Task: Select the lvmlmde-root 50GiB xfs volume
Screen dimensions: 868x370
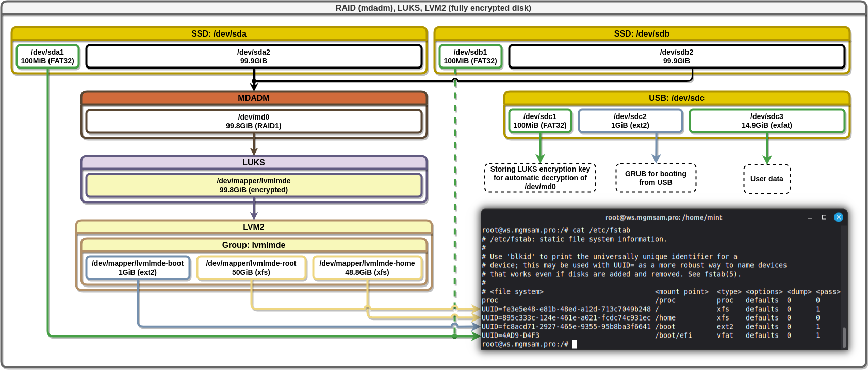Action: click(x=251, y=268)
